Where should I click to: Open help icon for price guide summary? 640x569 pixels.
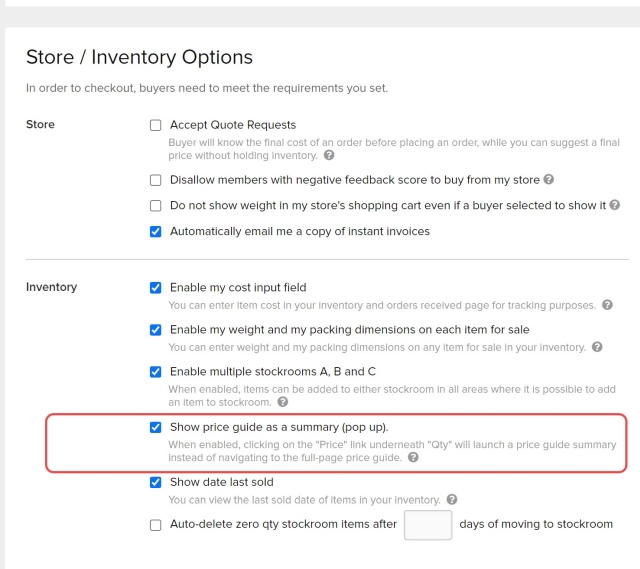413,458
